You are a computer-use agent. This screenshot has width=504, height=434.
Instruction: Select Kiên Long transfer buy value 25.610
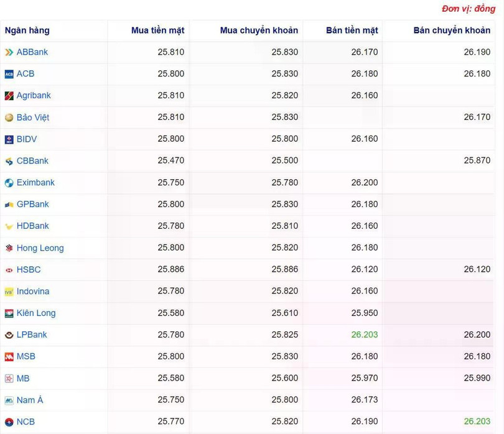(x=285, y=313)
